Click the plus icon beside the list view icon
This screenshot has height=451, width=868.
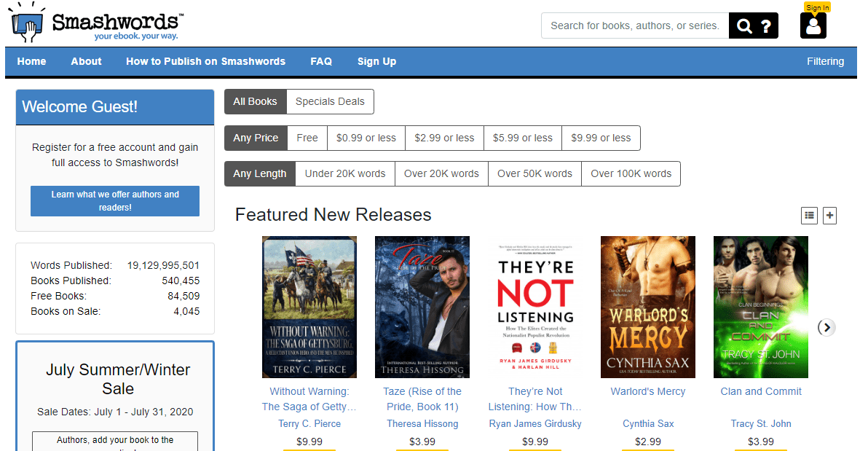tap(829, 215)
